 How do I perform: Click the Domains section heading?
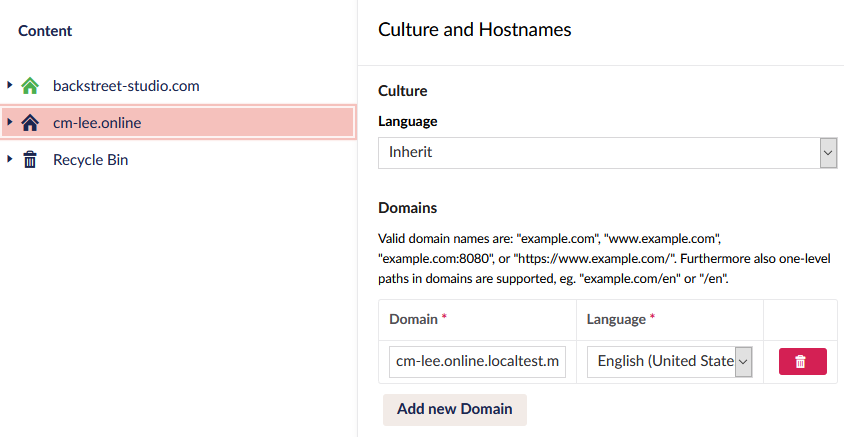[407, 208]
